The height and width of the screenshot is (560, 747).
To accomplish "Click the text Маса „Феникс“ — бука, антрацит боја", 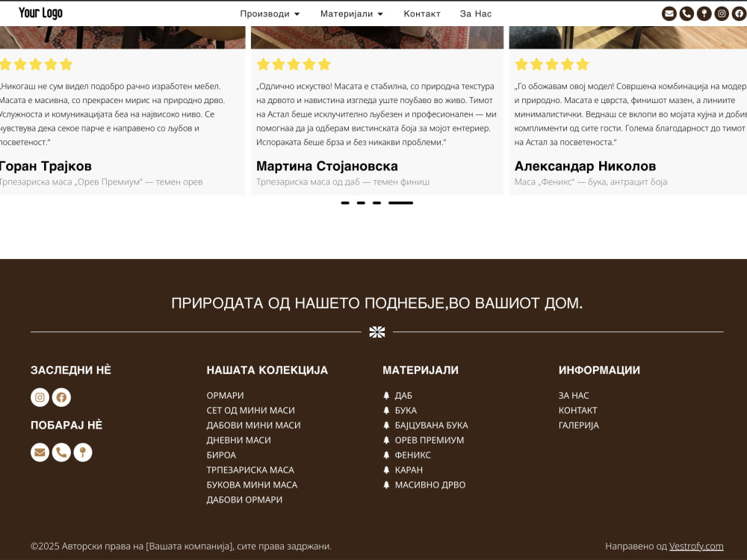I will pyautogui.click(x=591, y=182).
